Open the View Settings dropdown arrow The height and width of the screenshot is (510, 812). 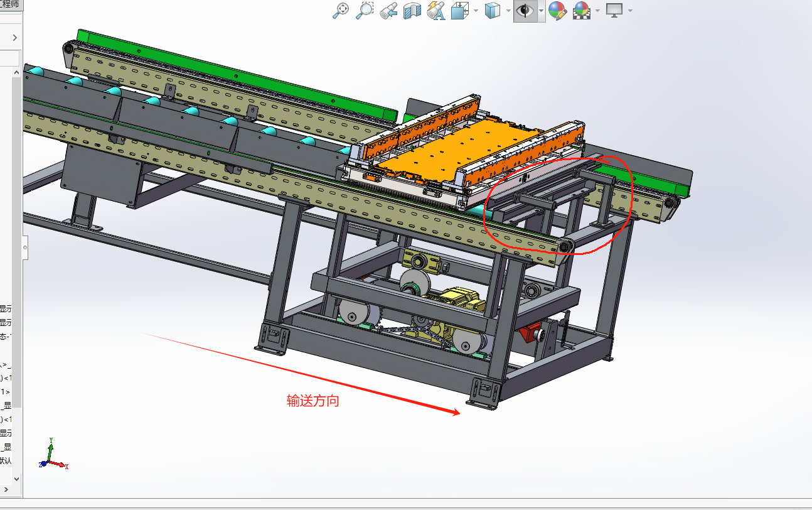coord(629,11)
